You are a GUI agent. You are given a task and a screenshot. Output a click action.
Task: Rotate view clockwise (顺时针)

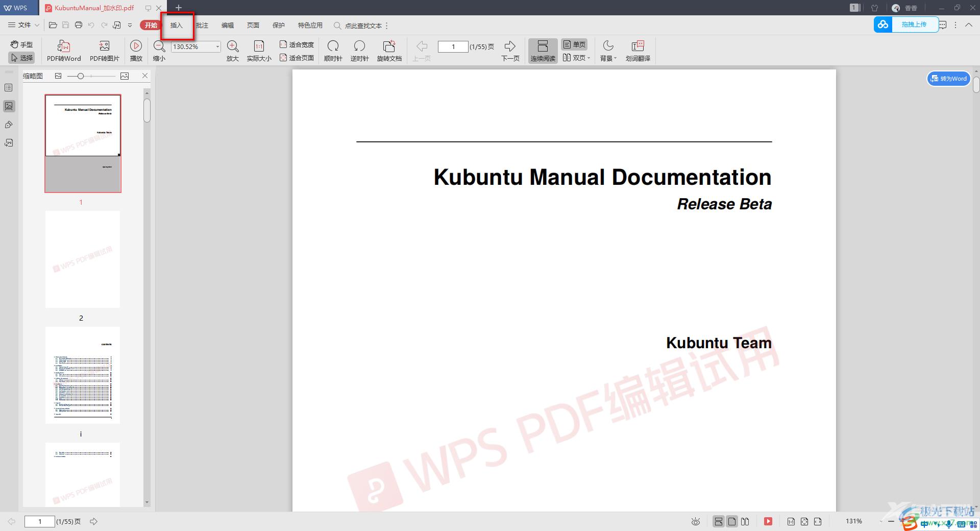click(333, 51)
